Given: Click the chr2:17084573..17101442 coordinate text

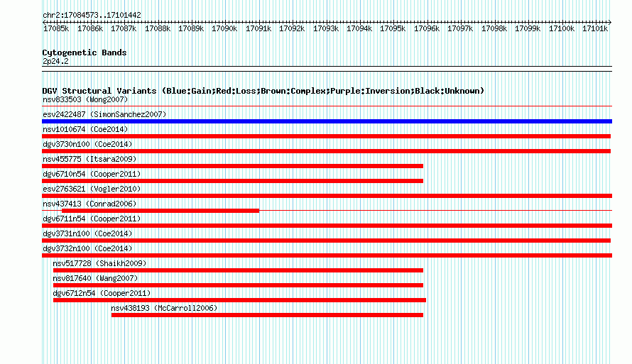Looking at the screenshot, I should pyautogui.click(x=92, y=16).
